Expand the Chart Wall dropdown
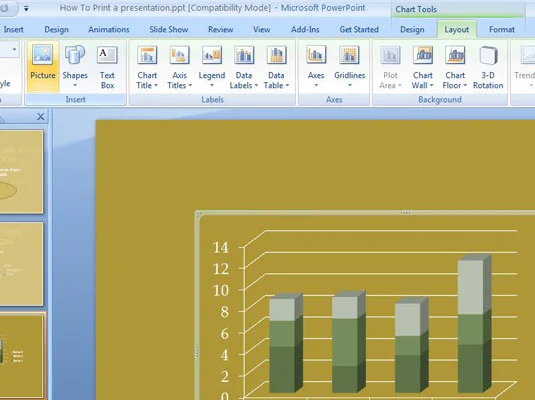Screen dimensions: 535x400 pos(422,67)
